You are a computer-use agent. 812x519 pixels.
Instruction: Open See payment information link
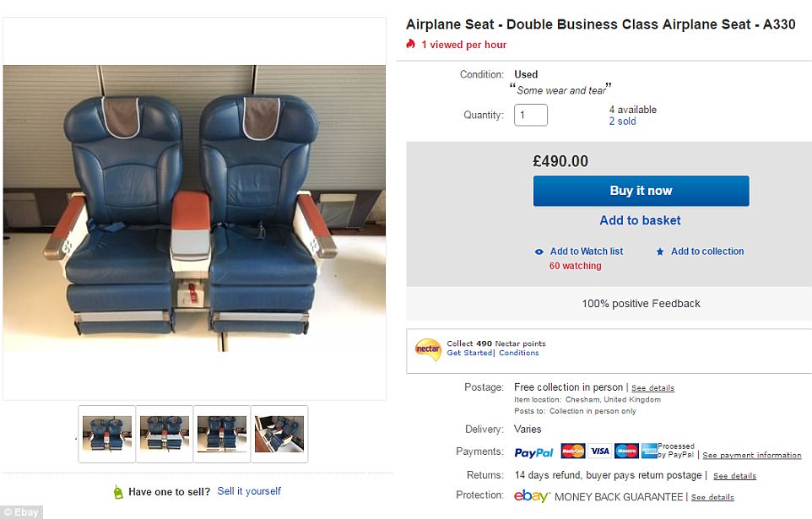[x=752, y=456]
